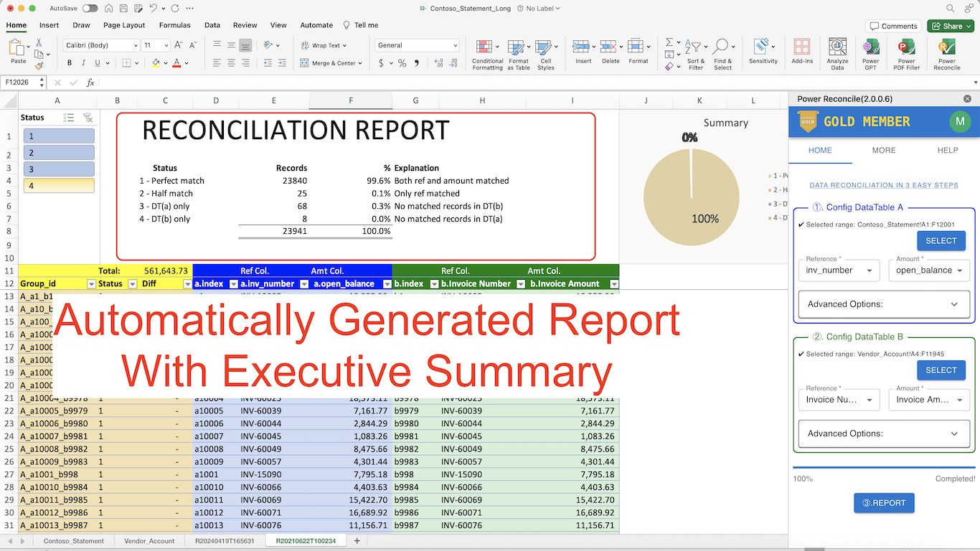Click the REPORT button in the panel
The width and height of the screenshot is (980, 551).
pyautogui.click(x=884, y=503)
